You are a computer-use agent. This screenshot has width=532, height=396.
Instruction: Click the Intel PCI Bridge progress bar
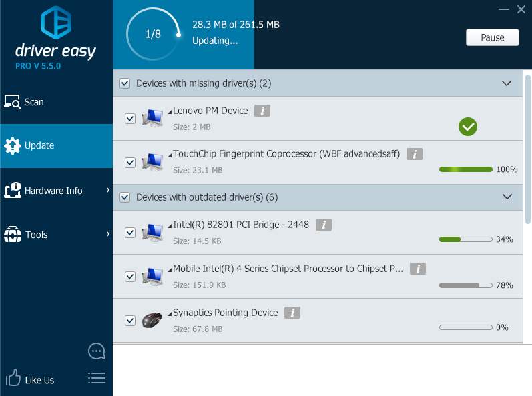click(x=465, y=239)
